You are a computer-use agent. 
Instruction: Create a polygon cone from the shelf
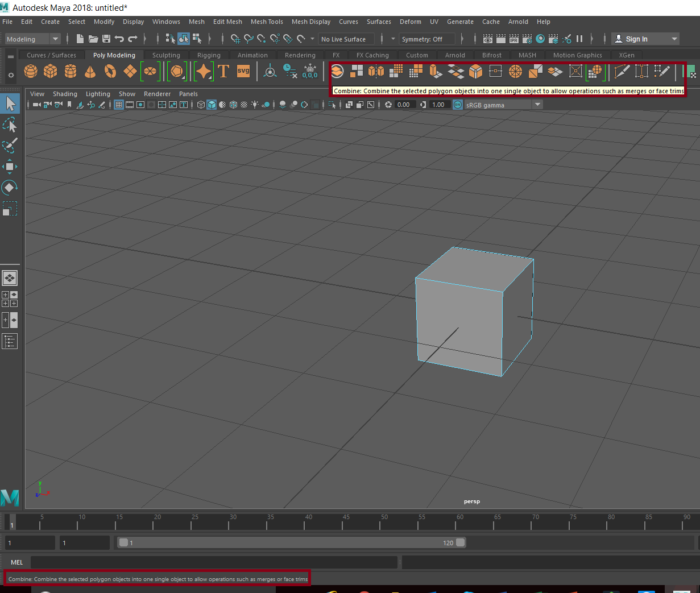tap(89, 72)
